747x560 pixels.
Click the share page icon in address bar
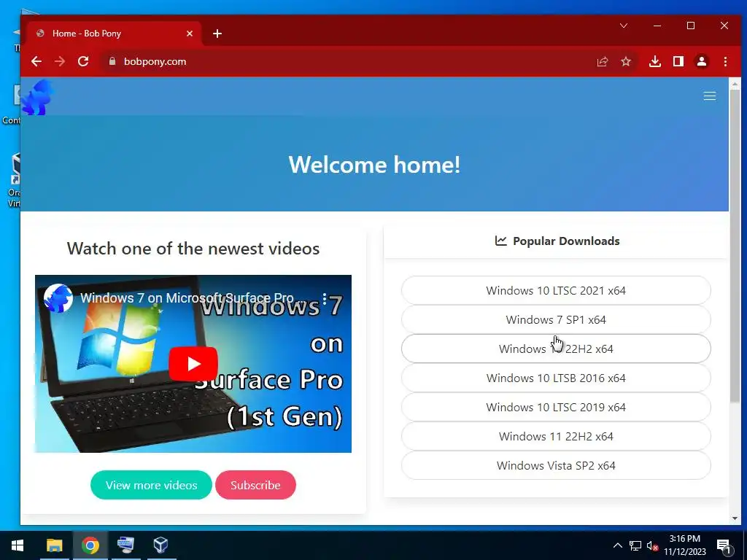pos(603,61)
